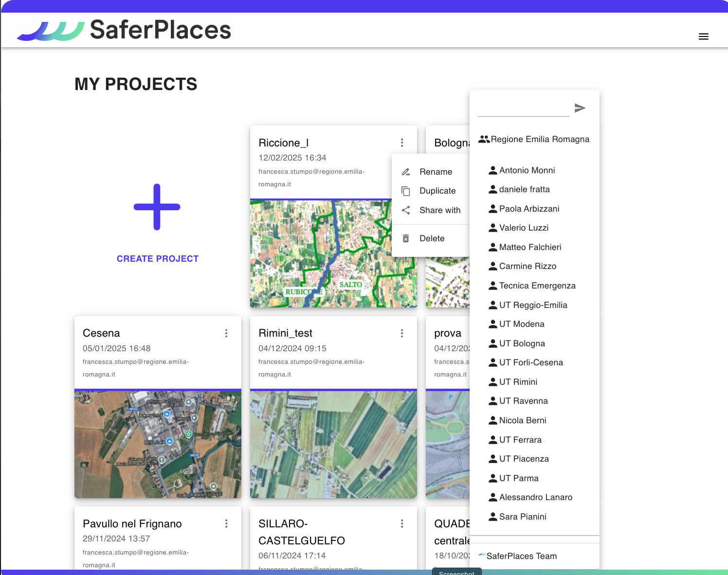Open SILLARO-CASTELGUELFO card kebab menu

(x=402, y=523)
